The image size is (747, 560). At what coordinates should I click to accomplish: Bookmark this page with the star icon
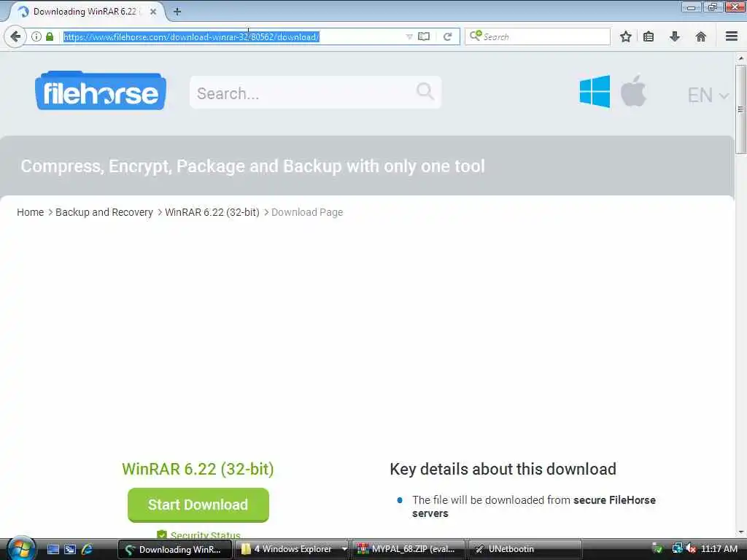point(626,36)
